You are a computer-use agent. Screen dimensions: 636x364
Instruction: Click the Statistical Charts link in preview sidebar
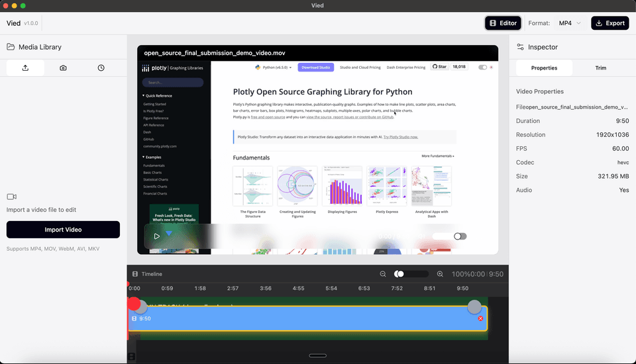click(x=155, y=179)
